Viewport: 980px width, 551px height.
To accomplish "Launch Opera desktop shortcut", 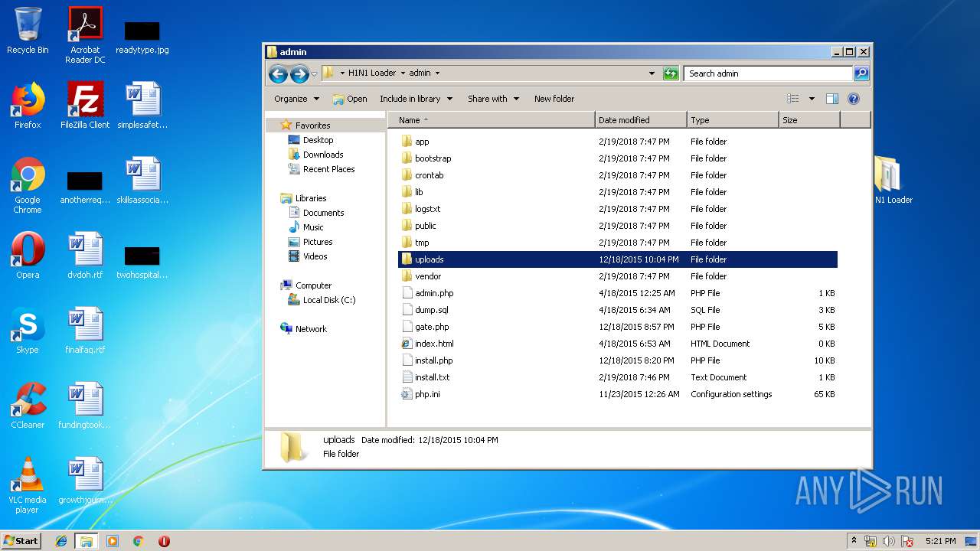I will coord(28,256).
